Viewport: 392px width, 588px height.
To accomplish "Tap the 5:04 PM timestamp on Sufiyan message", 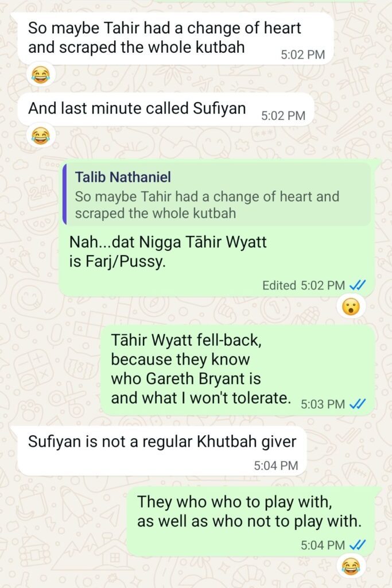I will coord(276,465).
